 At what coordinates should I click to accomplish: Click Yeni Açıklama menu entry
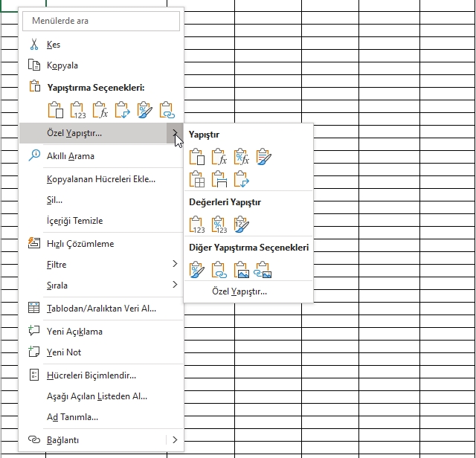tap(101, 332)
